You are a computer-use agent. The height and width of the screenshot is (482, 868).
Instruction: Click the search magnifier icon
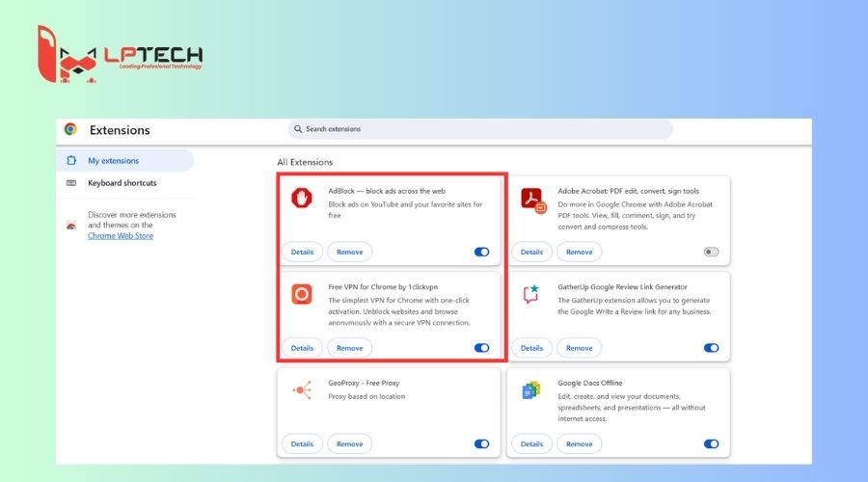click(x=298, y=129)
